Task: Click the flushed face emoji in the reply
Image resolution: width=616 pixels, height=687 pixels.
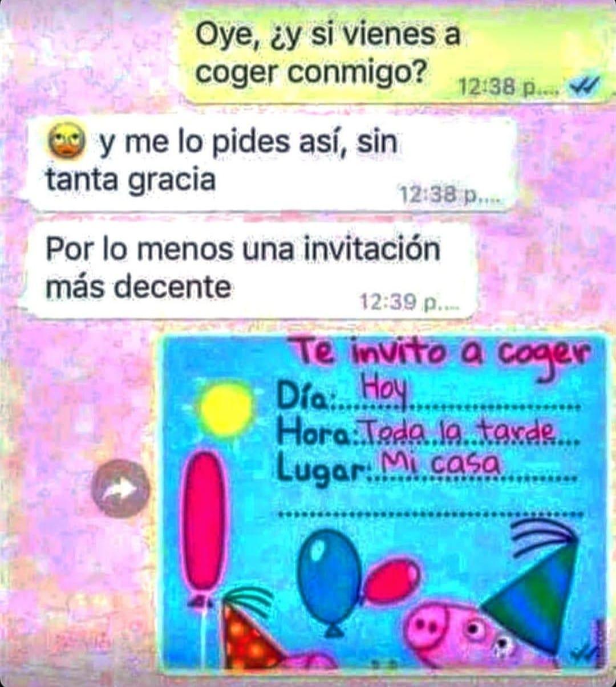Action: tap(68, 141)
